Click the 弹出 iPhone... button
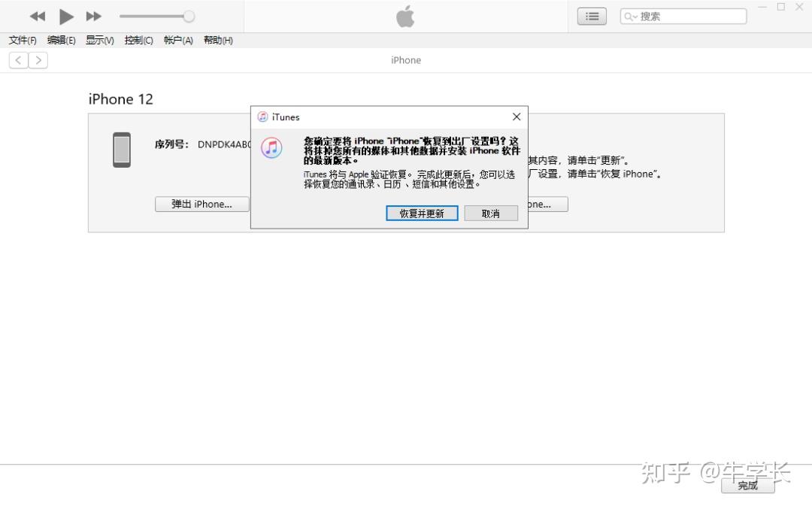812x506 pixels. point(202,204)
